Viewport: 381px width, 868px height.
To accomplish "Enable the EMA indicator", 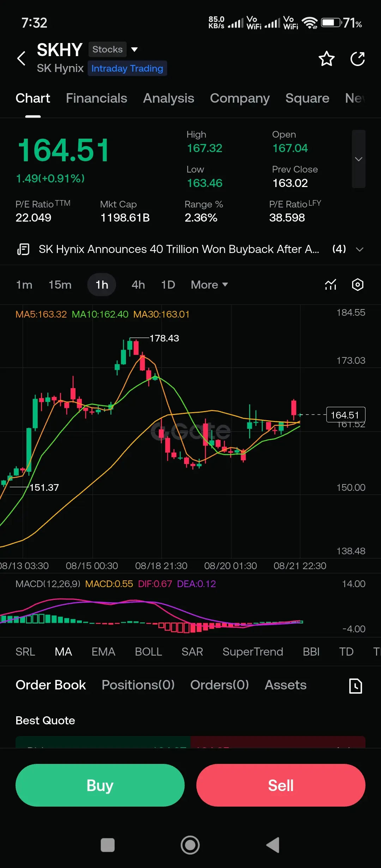I will (x=103, y=652).
